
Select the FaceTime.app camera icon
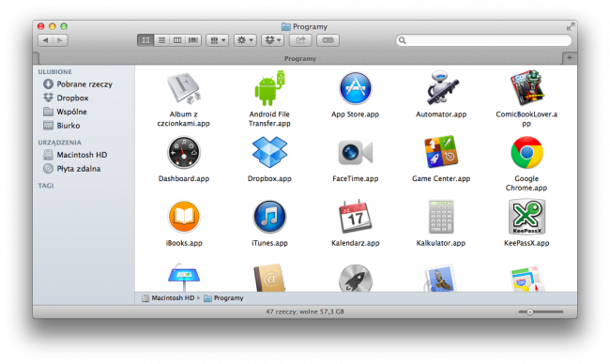[x=355, y=152]
